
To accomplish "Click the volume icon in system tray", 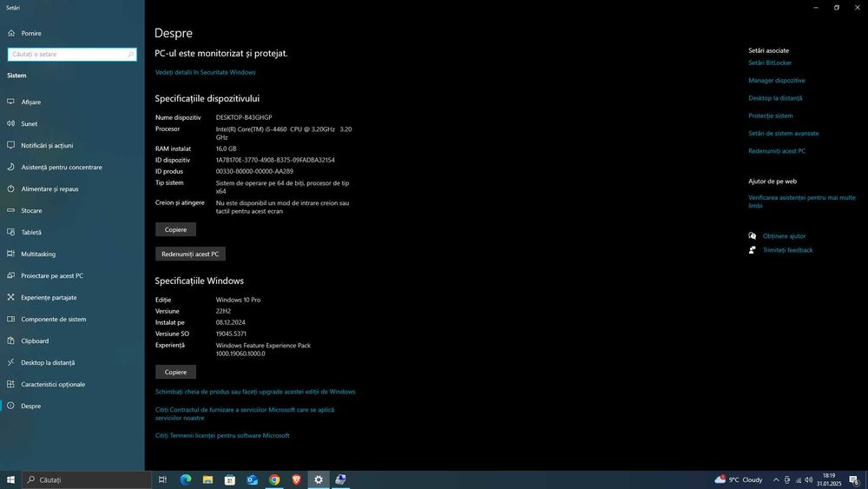I will pos(809,479).
